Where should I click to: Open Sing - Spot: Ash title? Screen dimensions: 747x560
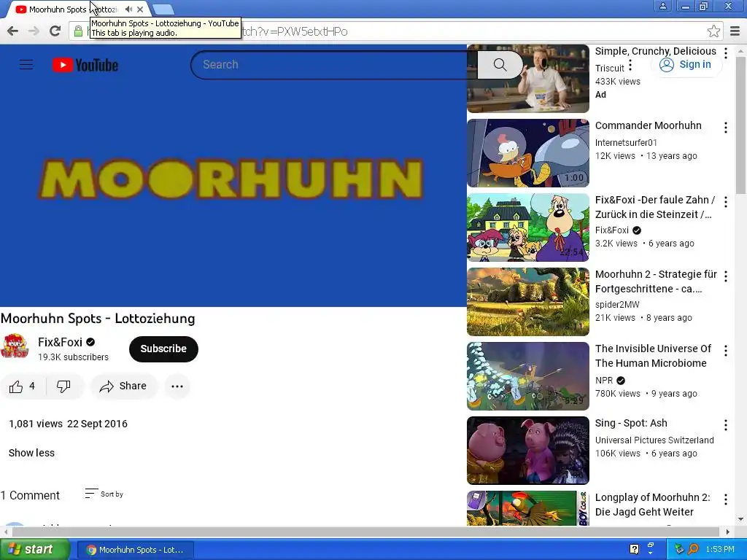(x=631, y=423)
